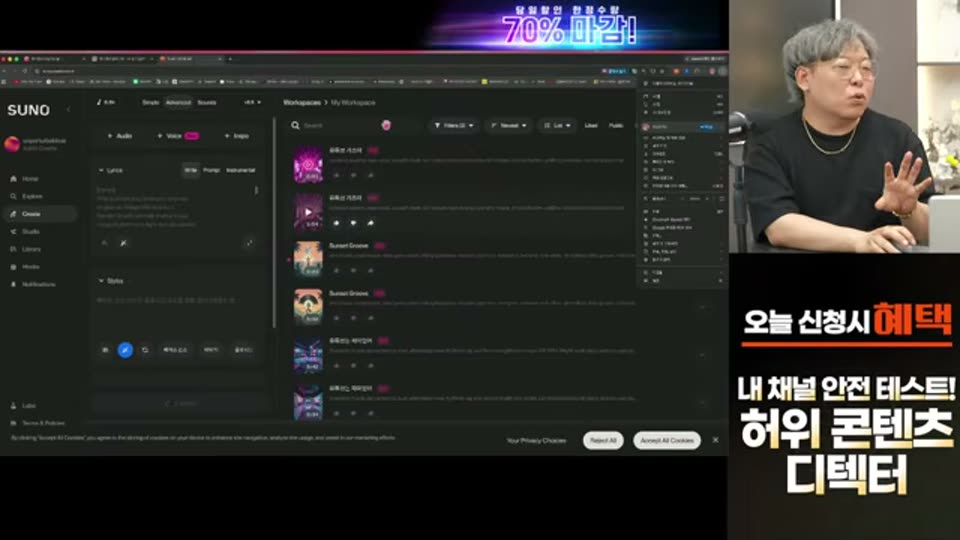Click the left panel vertical scrollbar

(274, 223)
